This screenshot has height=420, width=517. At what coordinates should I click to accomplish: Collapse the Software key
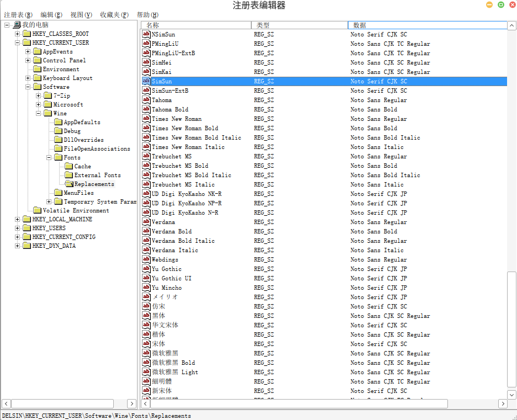(x=28, y=87)
